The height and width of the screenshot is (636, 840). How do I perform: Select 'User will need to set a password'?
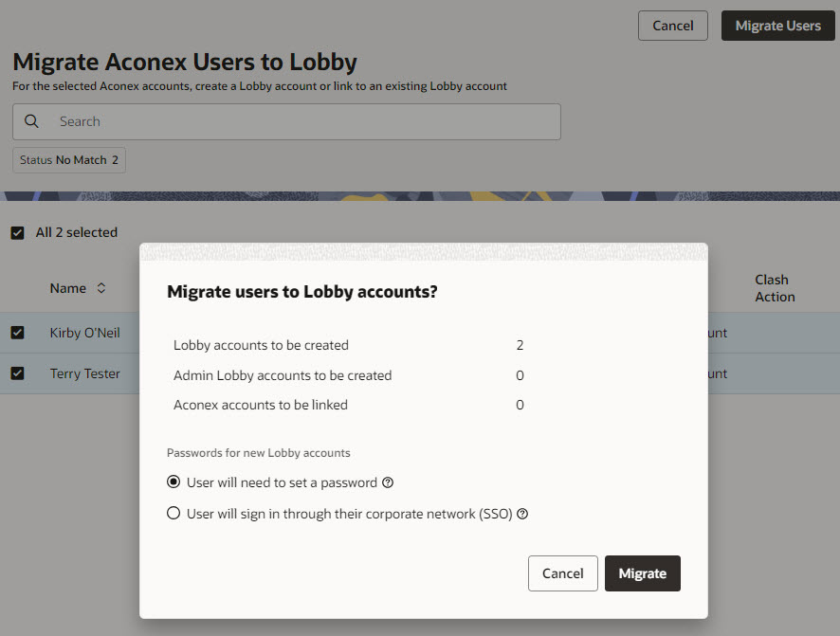pos(173,482)
